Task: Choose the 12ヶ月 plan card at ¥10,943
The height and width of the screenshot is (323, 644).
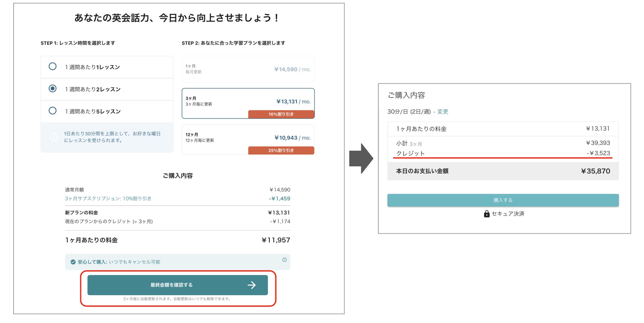Action: click(x=248, y=140)
